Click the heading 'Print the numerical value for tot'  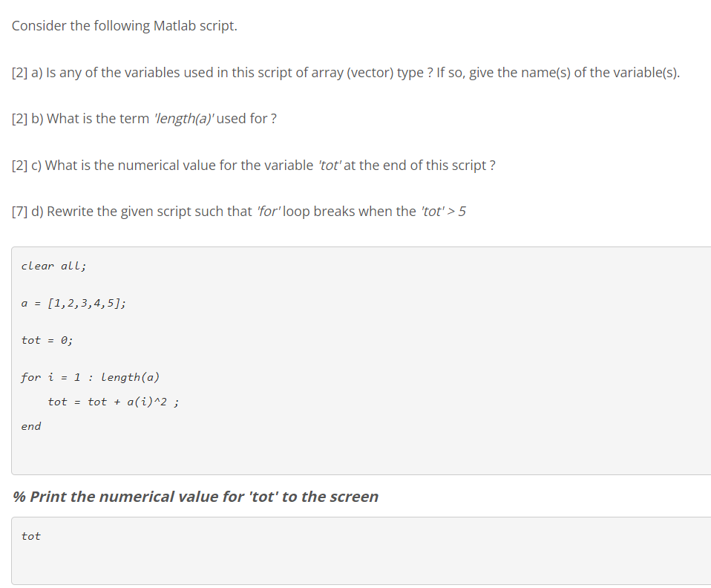[x=195, y=497]
